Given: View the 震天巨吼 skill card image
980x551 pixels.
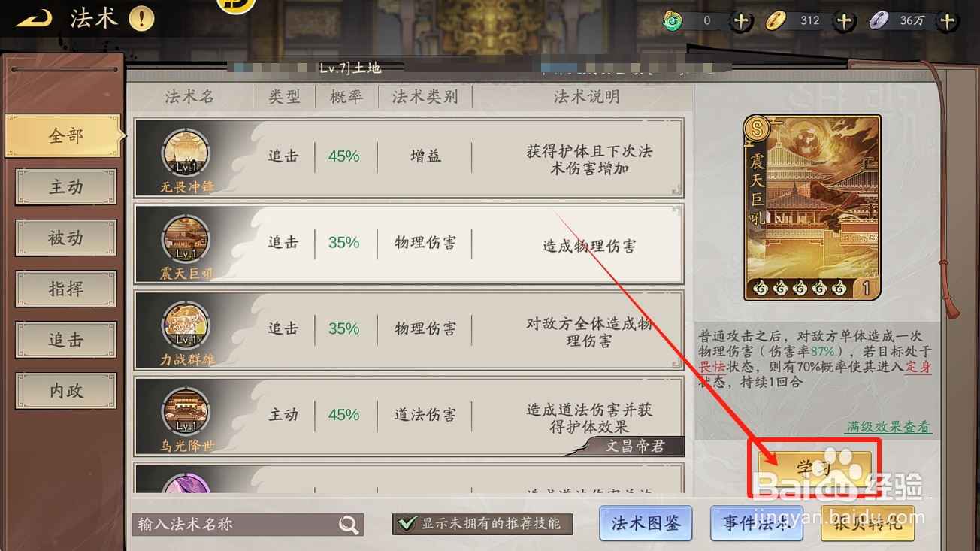Looking at the screenshot, I should click(812, 207).
